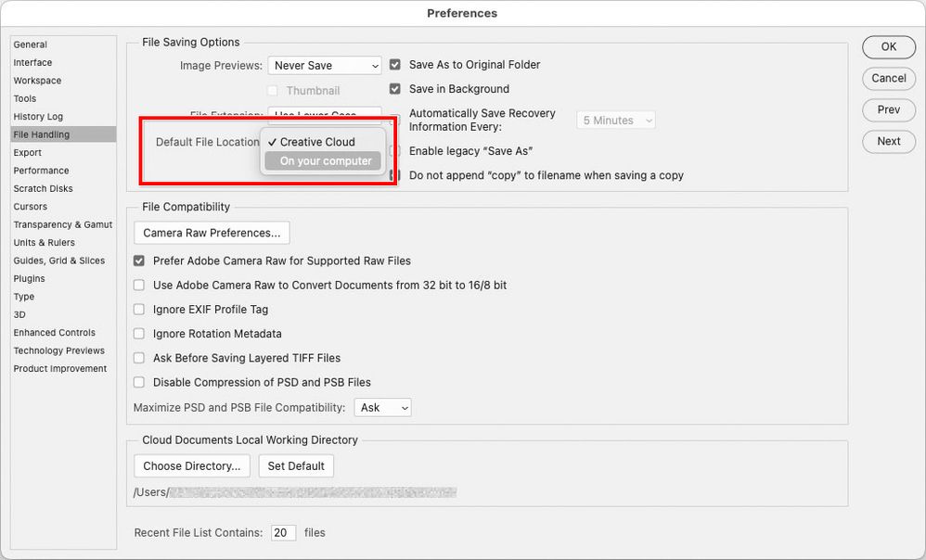Uncheck Prefer Adobe Camera Raw for Raw Files
926x560 pixels.
(x=138, y=261)
